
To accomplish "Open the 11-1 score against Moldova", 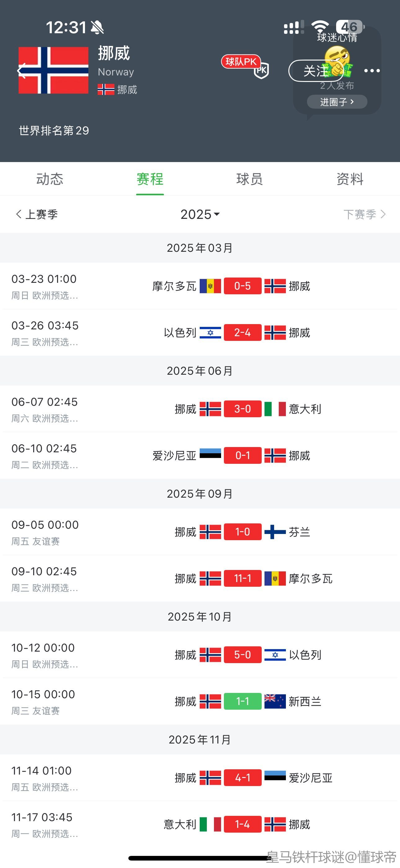I will click(x=242, y=579).
